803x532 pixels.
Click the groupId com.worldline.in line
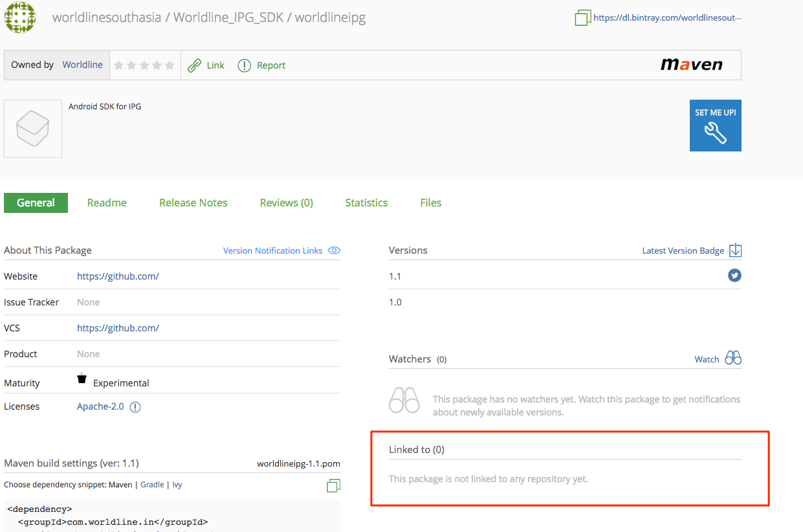pyautogui.click(x=113, y=522)
